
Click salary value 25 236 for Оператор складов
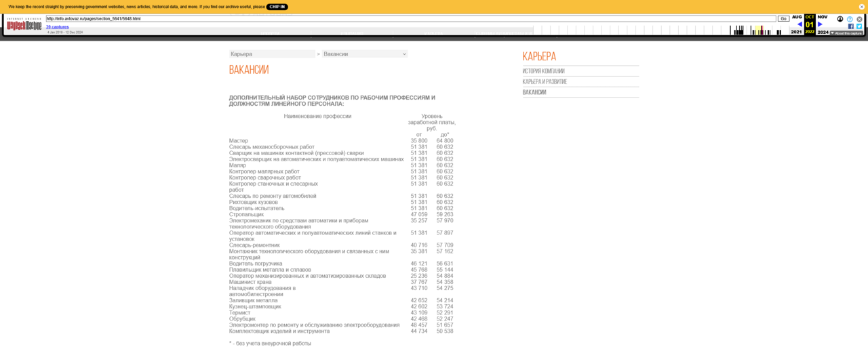pyautogui.click(x=419, y=276)
